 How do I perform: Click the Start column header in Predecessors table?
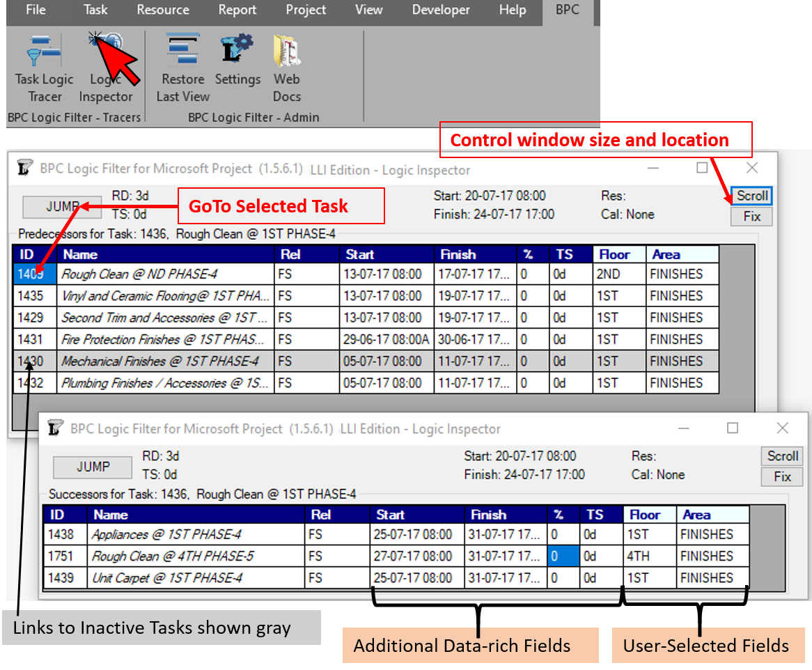[387, 254]
